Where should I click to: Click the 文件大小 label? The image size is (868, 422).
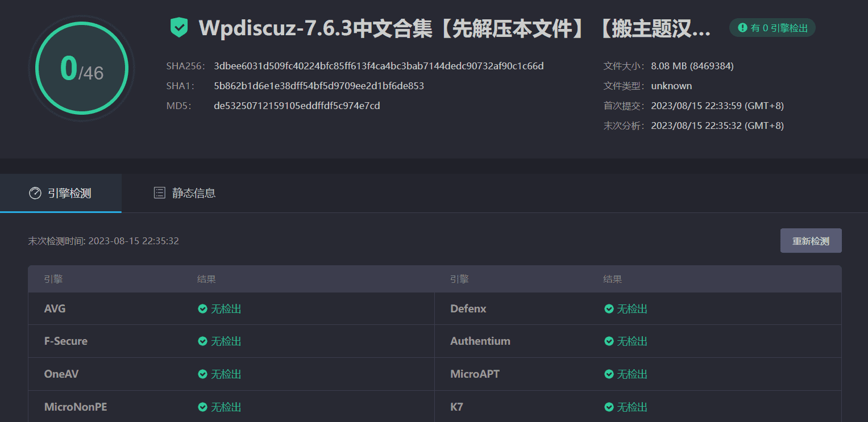(625, 66)
